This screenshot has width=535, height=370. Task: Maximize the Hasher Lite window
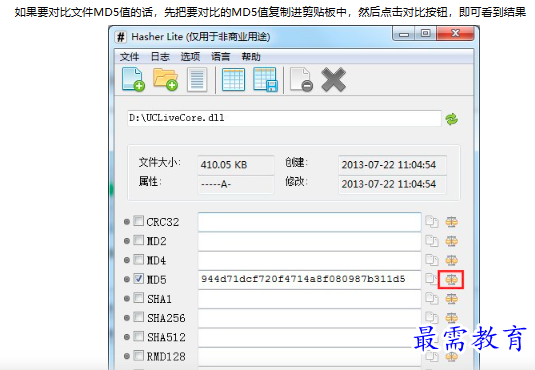425,34
